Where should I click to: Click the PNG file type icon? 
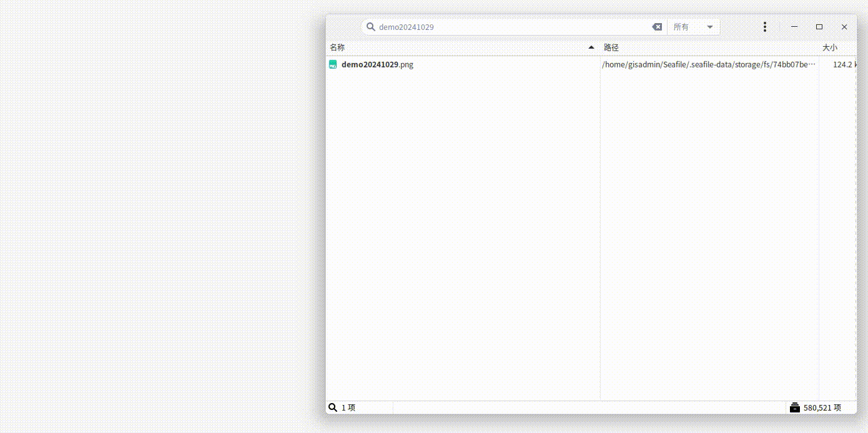tap(333, 64)
